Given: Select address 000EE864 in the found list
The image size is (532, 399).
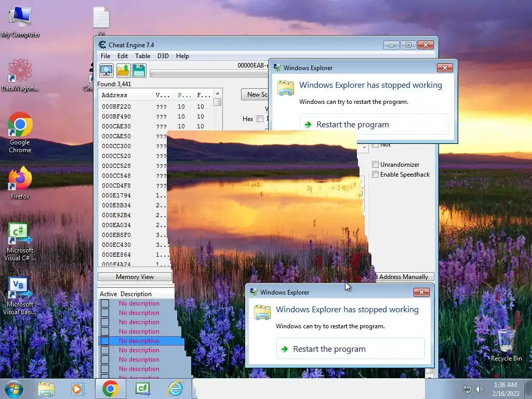Looking at the screenshot, I should (x=116, y=255).
